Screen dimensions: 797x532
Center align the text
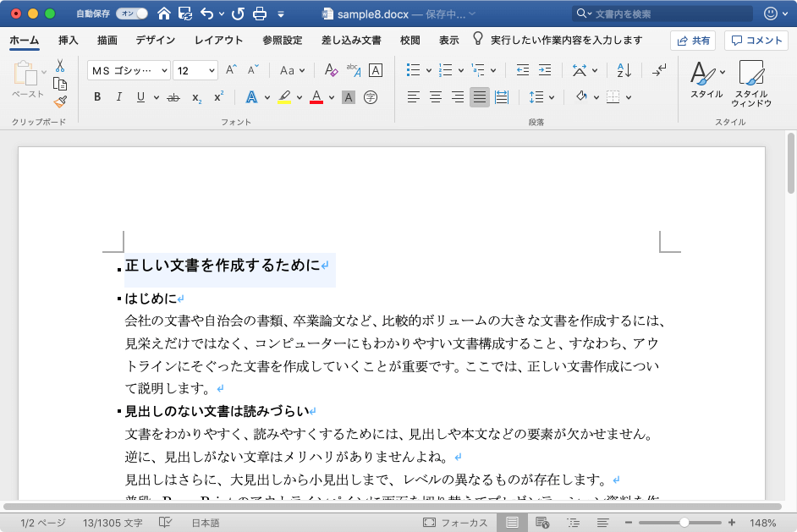pyautogui.click(x=436, y=97)
